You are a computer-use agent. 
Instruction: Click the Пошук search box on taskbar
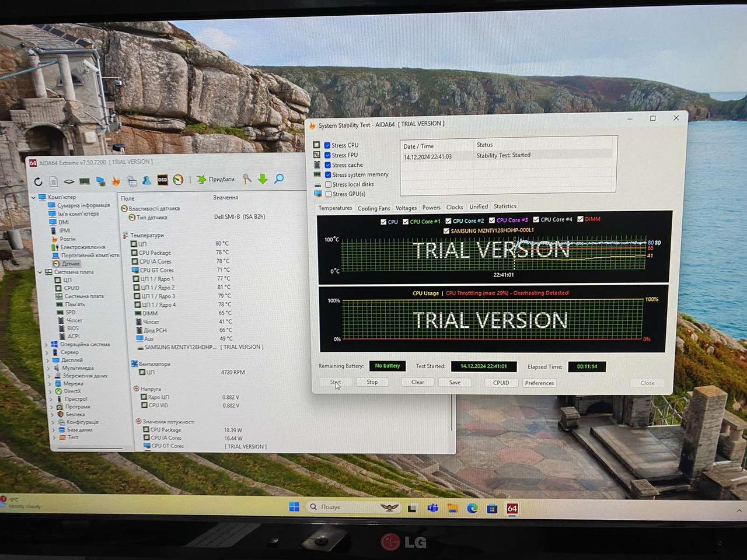tap(354, 507)
